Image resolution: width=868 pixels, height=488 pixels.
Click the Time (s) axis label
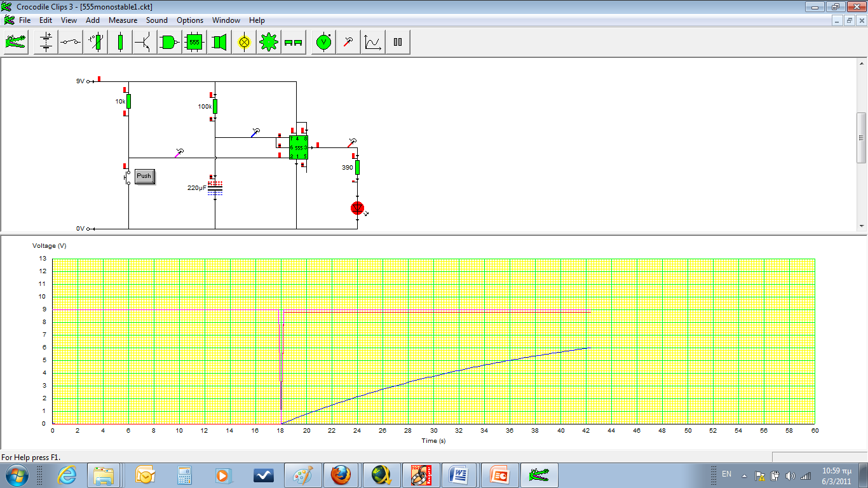[433, 440]
